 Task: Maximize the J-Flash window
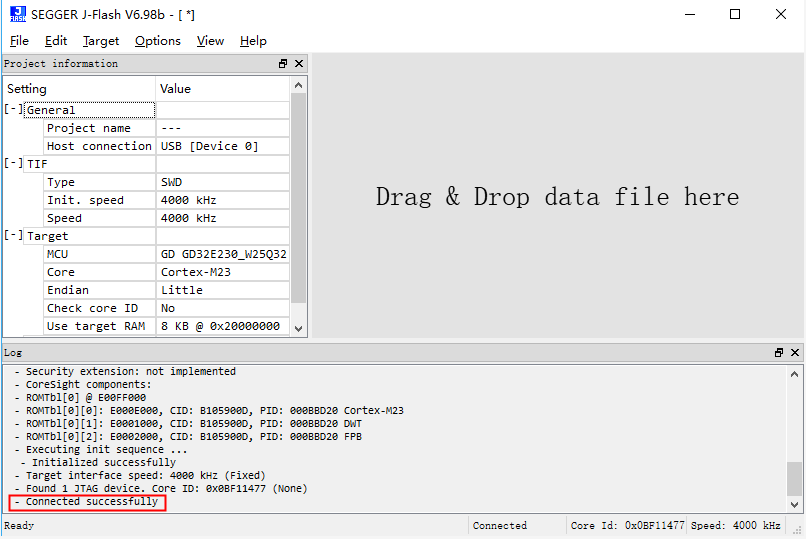[x=735, y=14]
